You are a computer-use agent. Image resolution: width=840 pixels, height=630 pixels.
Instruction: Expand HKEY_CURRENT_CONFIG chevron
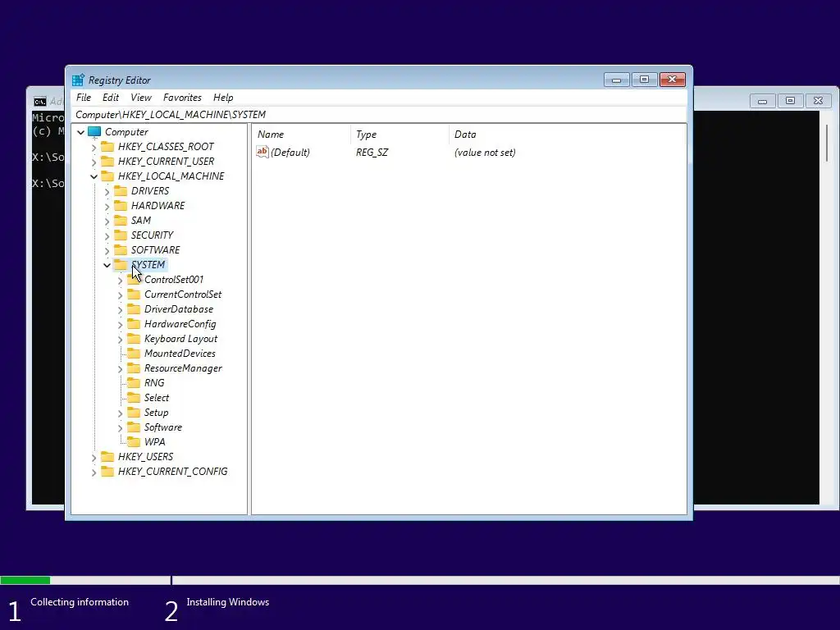(x=94, y=472)
